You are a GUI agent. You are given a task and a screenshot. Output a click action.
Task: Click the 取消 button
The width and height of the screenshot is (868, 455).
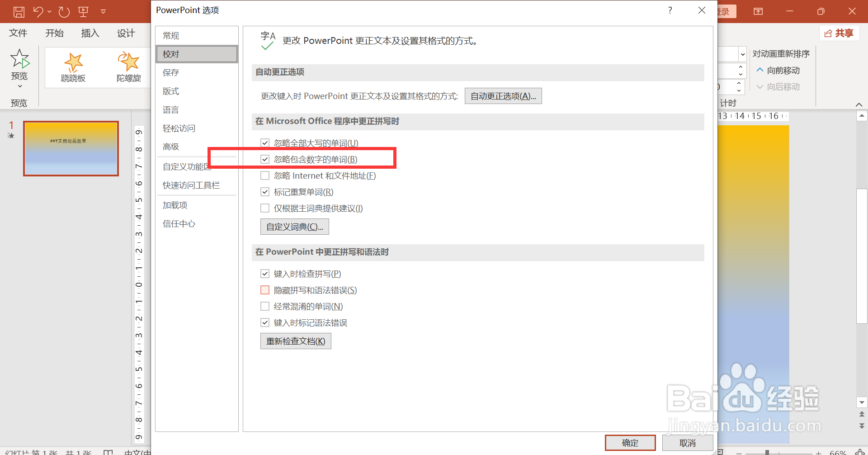point(688,443)
